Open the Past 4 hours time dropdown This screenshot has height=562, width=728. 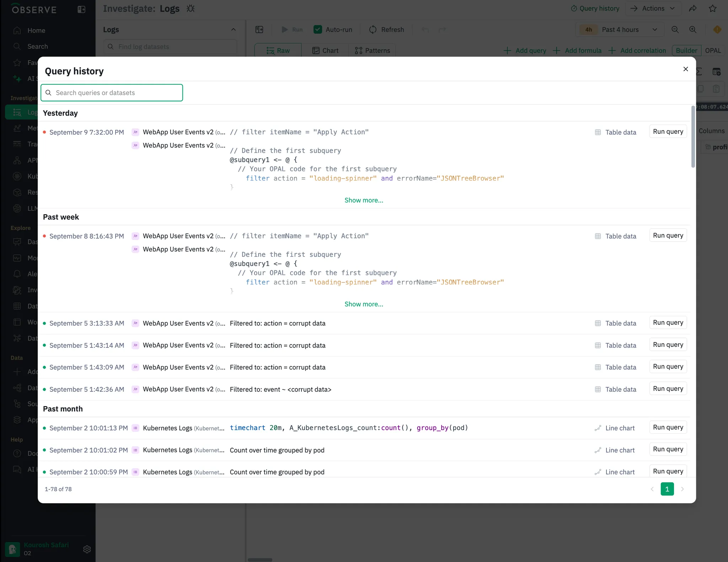pyautogui.click(x=620, y=30)
